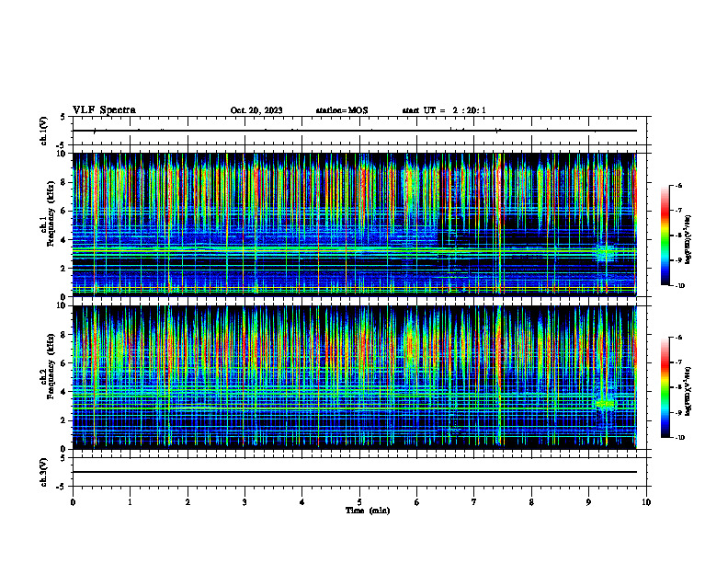
Task: Click the "1" tick label on time axis
Action: click(x=130, y=502)
